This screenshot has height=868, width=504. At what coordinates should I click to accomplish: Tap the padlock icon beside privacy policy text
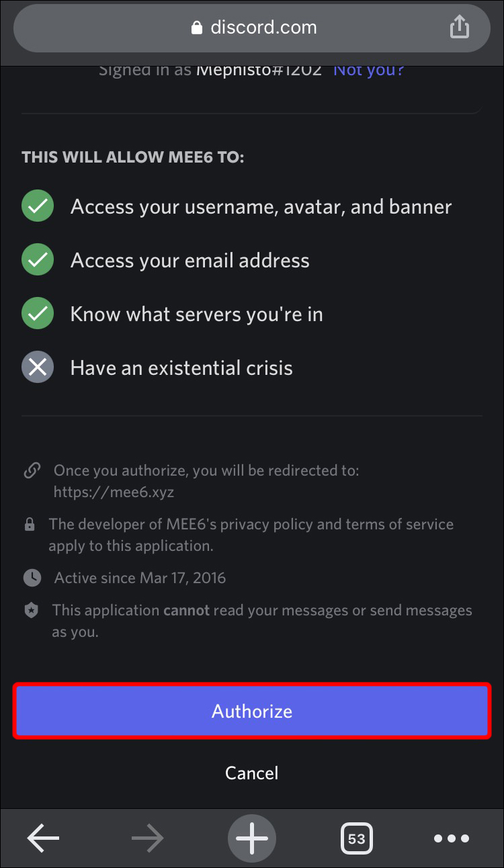click(30, 524)
